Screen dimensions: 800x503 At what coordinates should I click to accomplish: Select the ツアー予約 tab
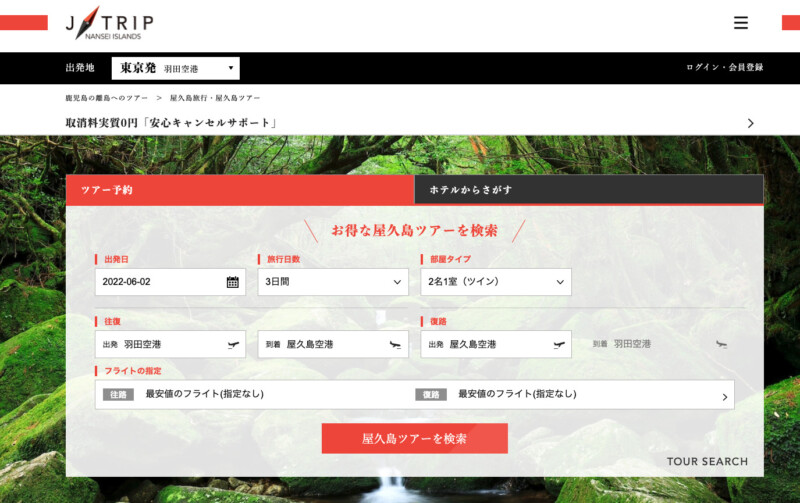tap(240, 190)
